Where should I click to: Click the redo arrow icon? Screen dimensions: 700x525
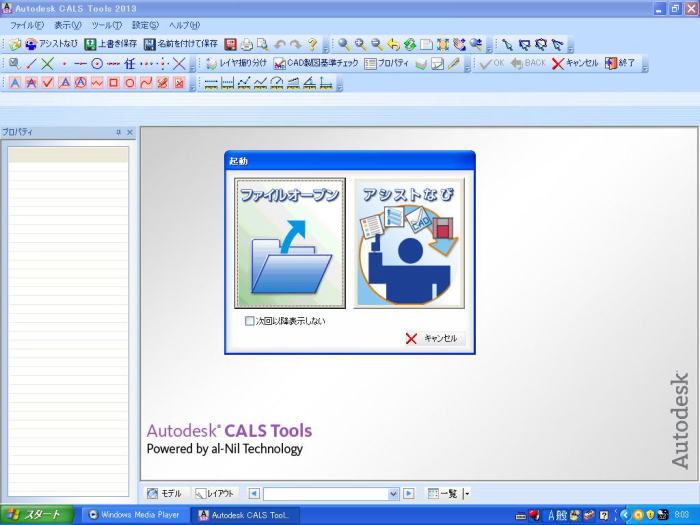tap(296, 44)
